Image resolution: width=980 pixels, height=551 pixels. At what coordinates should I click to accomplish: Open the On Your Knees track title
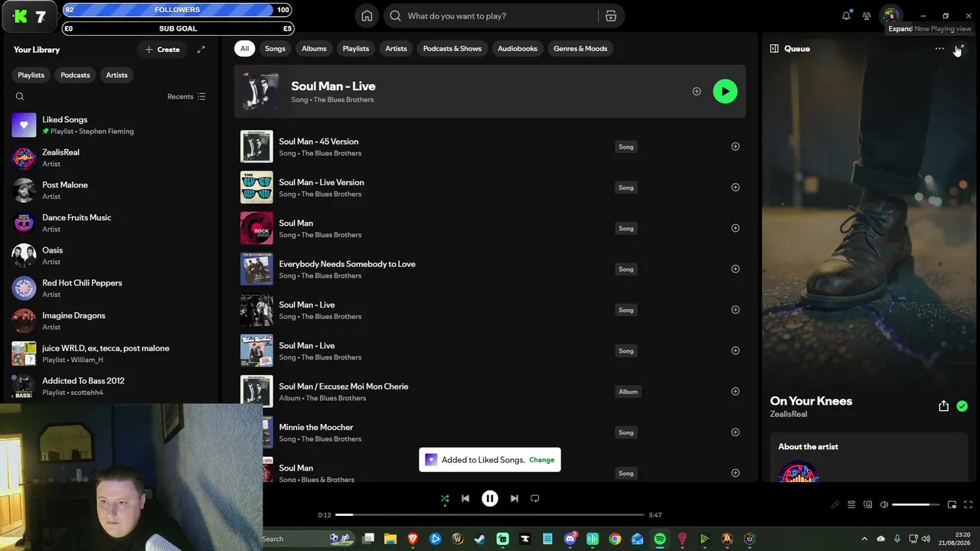(811, 401)
